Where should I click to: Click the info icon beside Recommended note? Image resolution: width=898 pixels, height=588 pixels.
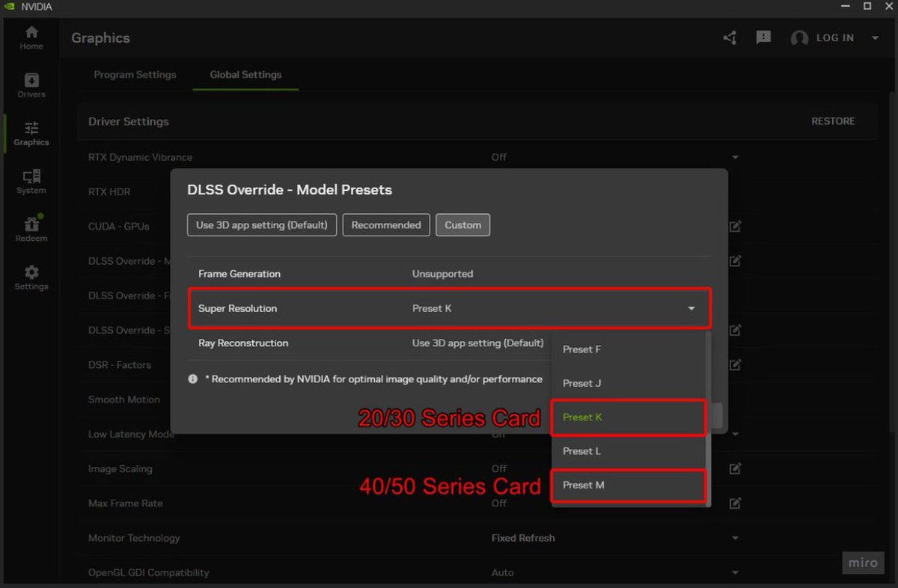point(193,379)
